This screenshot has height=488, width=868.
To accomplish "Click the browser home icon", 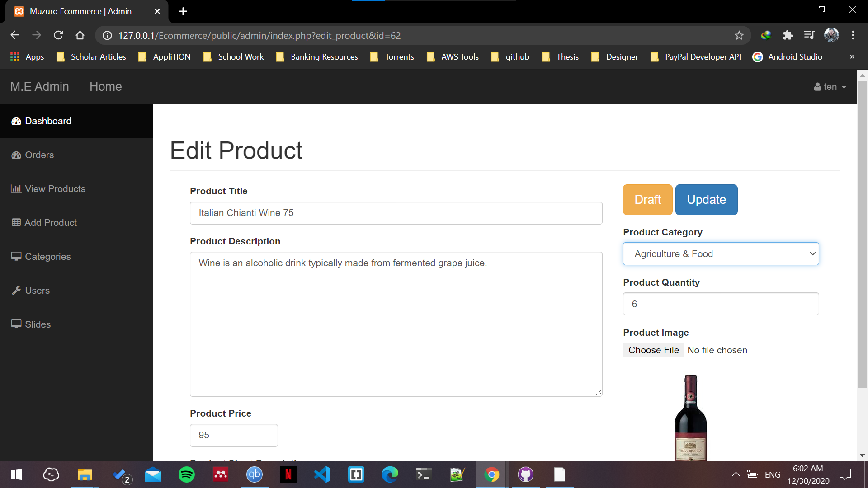I will click(80, 35).
